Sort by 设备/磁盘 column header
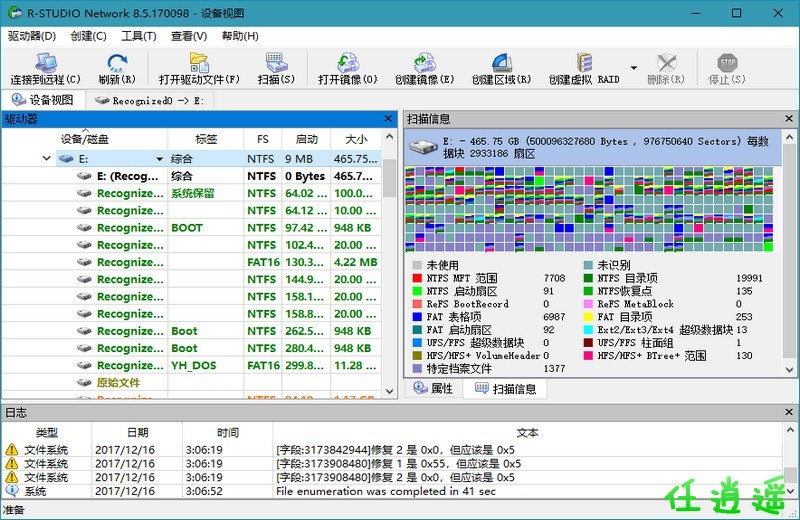This screenshot has width=800, height=520. point(85,139)
